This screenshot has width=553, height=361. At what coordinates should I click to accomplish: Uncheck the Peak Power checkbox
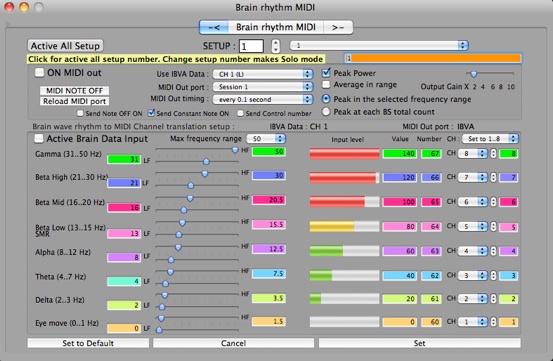point(326,73)
